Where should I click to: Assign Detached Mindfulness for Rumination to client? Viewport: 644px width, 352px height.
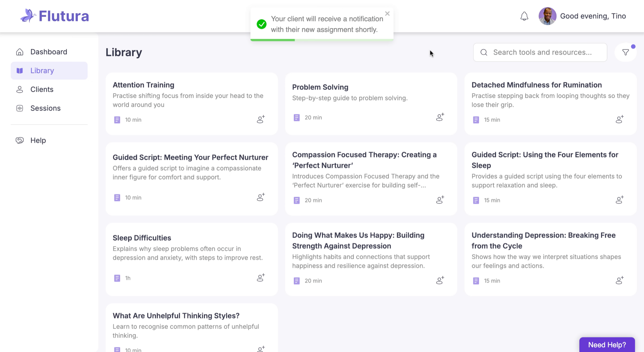[x=620, y=119]
